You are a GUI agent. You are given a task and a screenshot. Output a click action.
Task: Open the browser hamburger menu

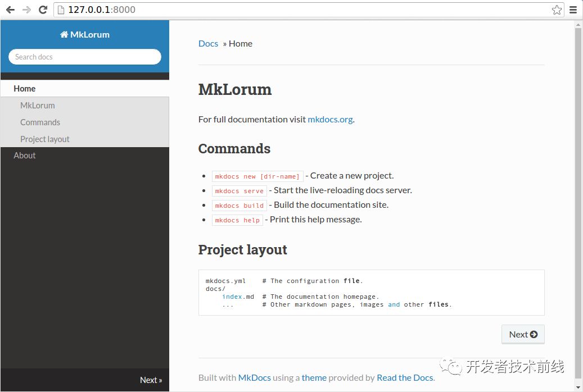coord(573,10)
